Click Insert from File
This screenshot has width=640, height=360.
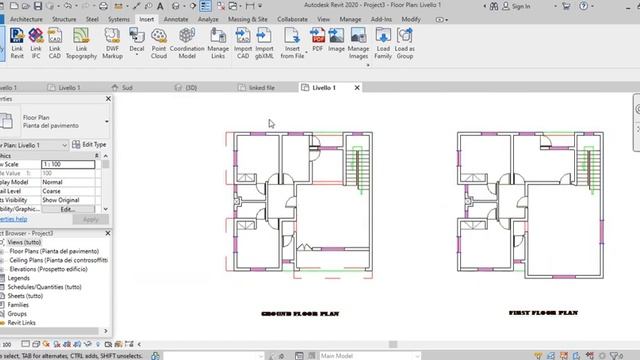click(x=292, y=44)
